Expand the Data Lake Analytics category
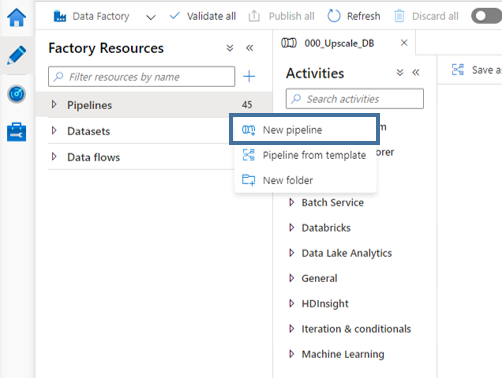 coord(292,253)
